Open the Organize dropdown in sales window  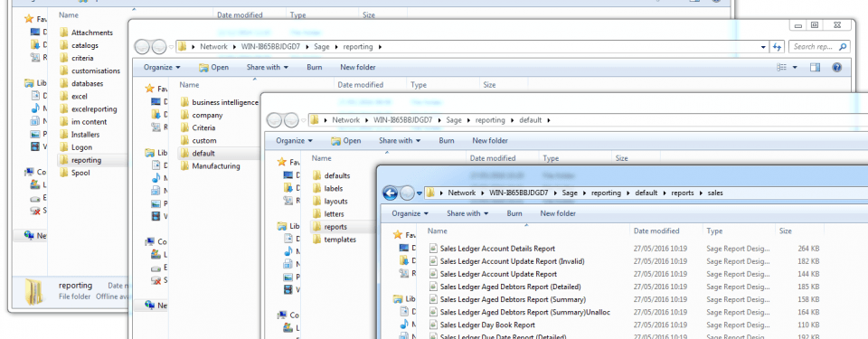point(410,213)
